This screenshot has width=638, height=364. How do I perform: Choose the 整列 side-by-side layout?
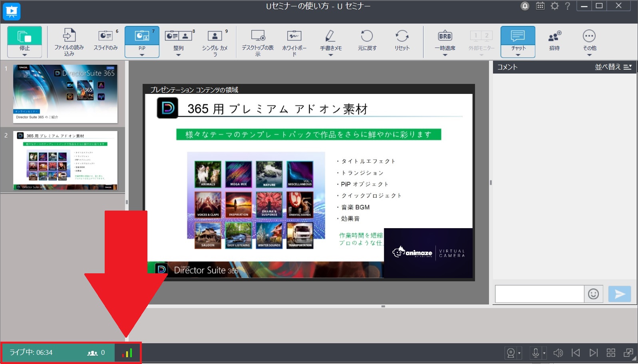click(x=179, y=39)
